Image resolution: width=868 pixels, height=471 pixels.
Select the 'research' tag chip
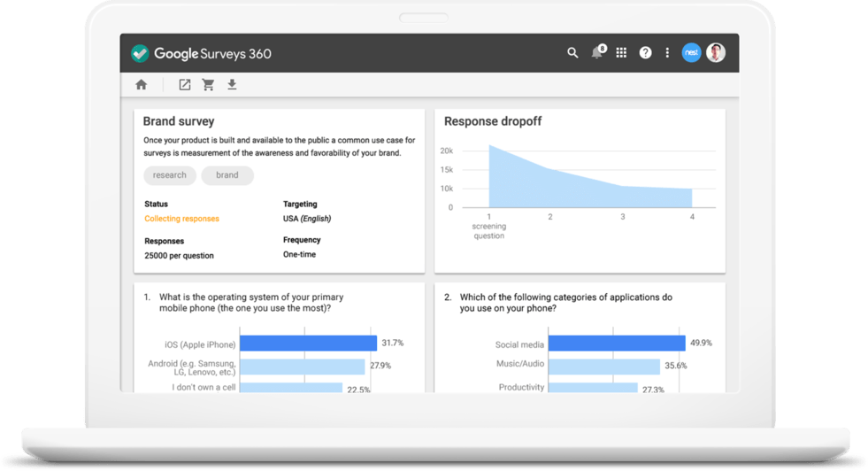[x=169, y=175]
